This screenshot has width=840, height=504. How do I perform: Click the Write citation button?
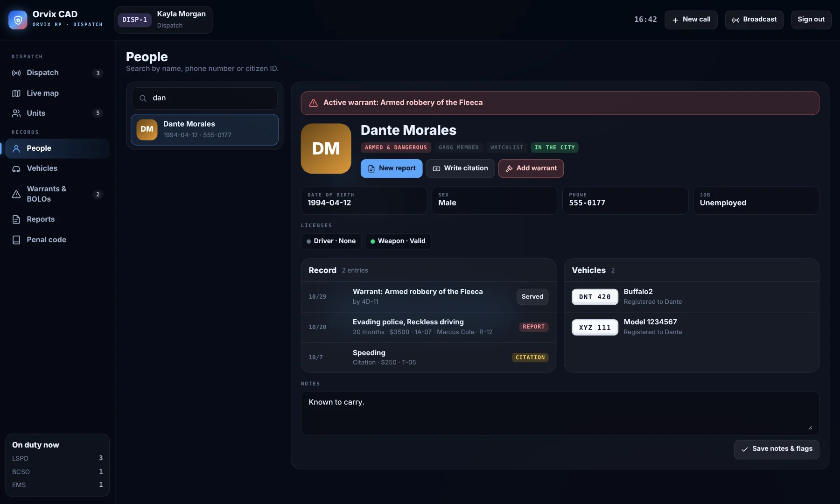tap(460, 168)
